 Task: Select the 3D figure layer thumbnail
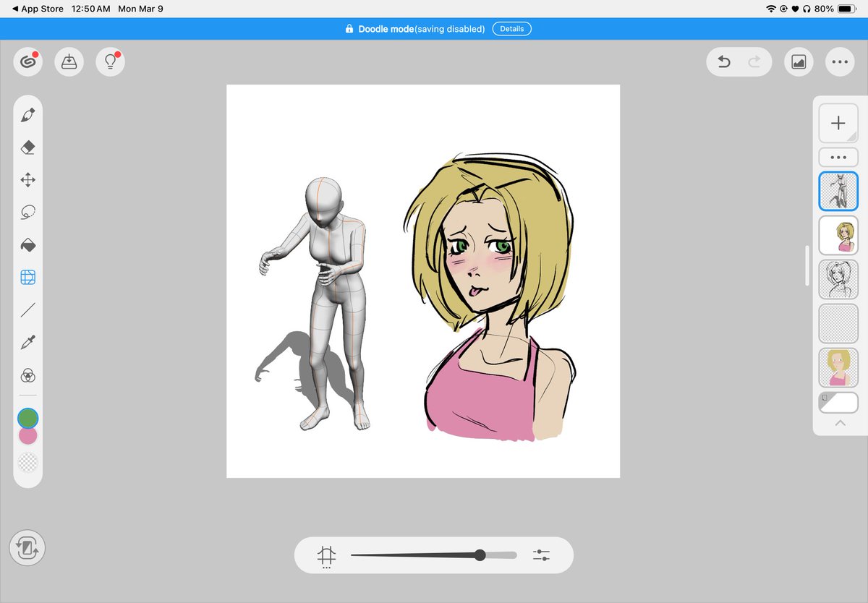838,191
